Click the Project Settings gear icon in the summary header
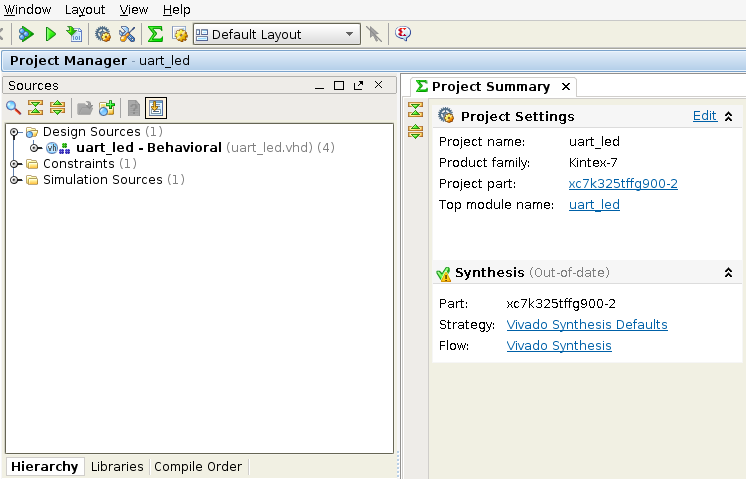The height and width of the screenshot is (479, 746). [x=446, y=115]
